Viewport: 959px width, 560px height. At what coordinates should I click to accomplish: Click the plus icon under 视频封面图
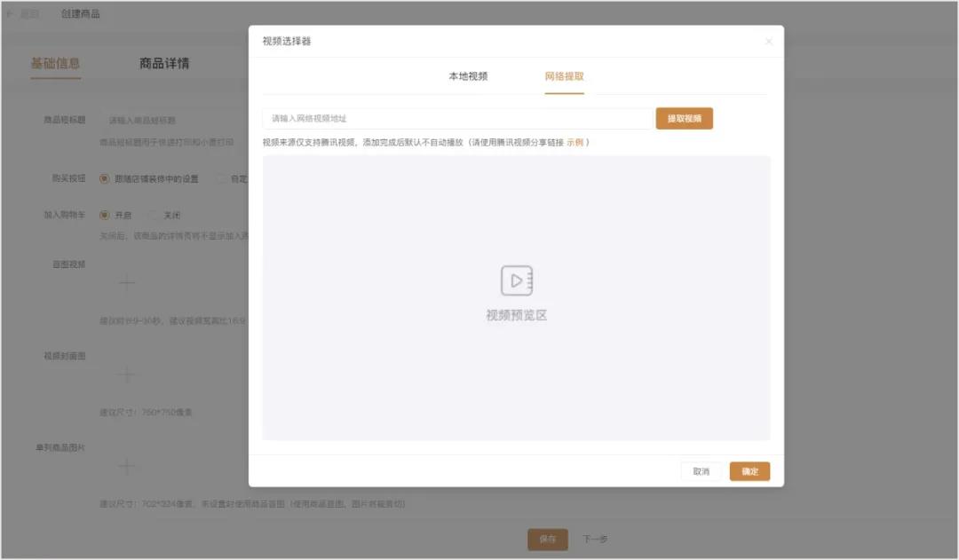(126, 375)
